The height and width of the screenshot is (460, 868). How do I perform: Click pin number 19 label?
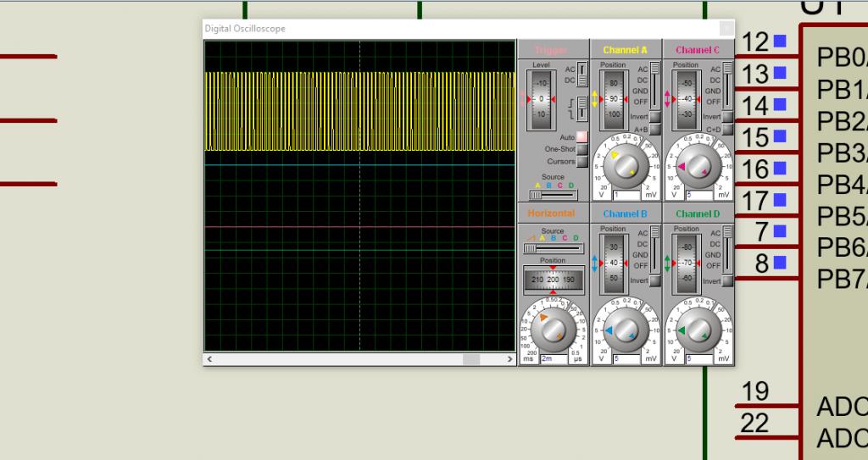pos(755,391)
